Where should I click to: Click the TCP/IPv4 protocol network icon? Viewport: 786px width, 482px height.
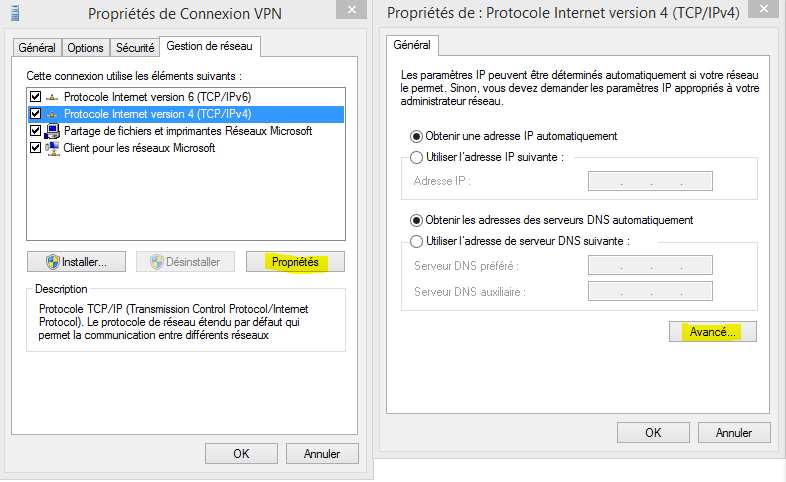52,114
